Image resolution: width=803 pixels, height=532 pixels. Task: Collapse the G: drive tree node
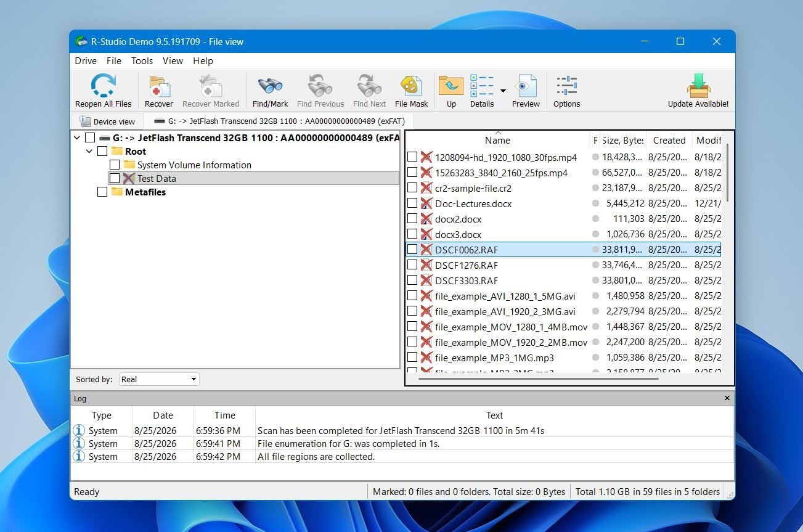(77, 137)
